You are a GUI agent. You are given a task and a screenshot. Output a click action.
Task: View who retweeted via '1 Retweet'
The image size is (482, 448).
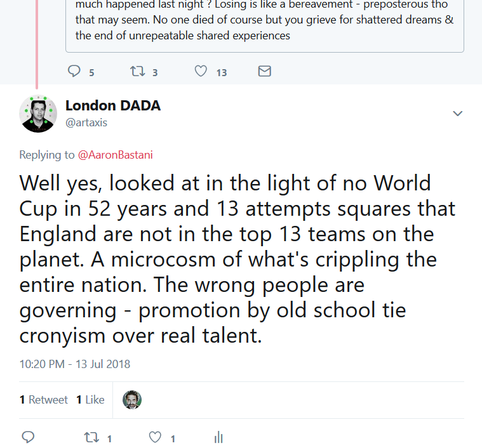(43, 400)
